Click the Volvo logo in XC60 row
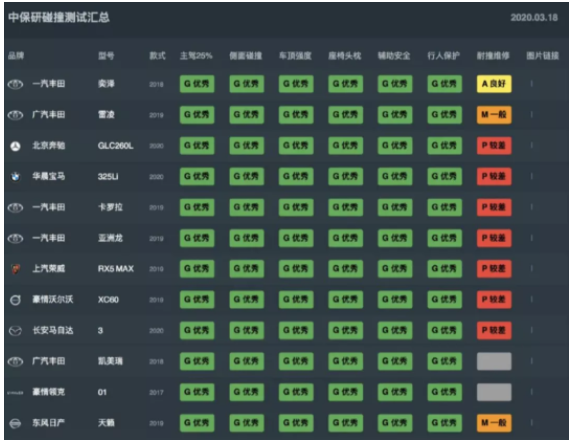Image resolution: width=570 pixels, height=442 pixels. pos(15,300)
